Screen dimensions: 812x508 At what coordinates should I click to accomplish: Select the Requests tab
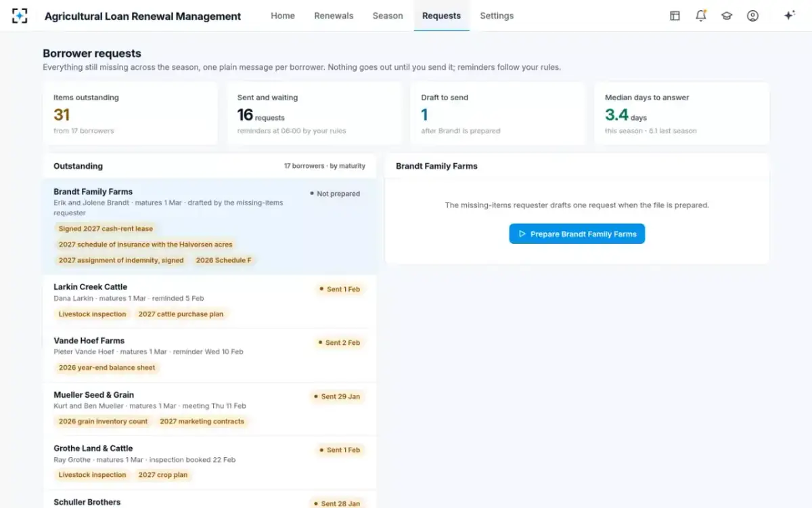(x=441, y=16)
